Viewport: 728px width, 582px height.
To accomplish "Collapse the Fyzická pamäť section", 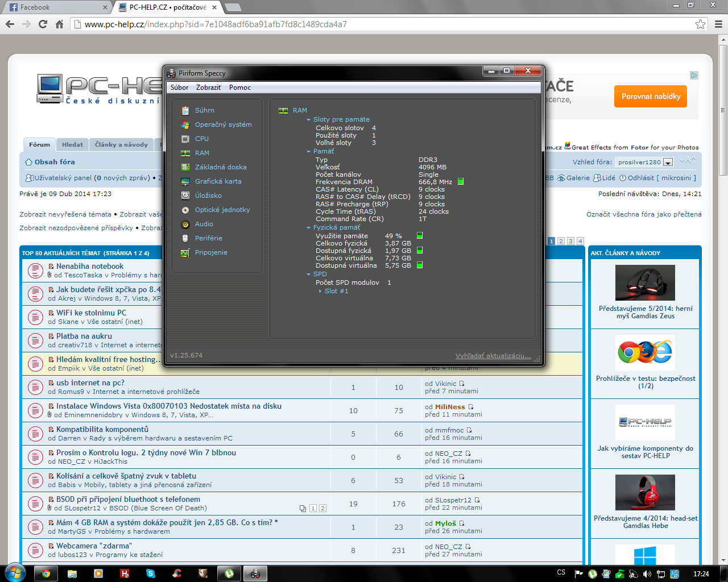I will 308,228.
